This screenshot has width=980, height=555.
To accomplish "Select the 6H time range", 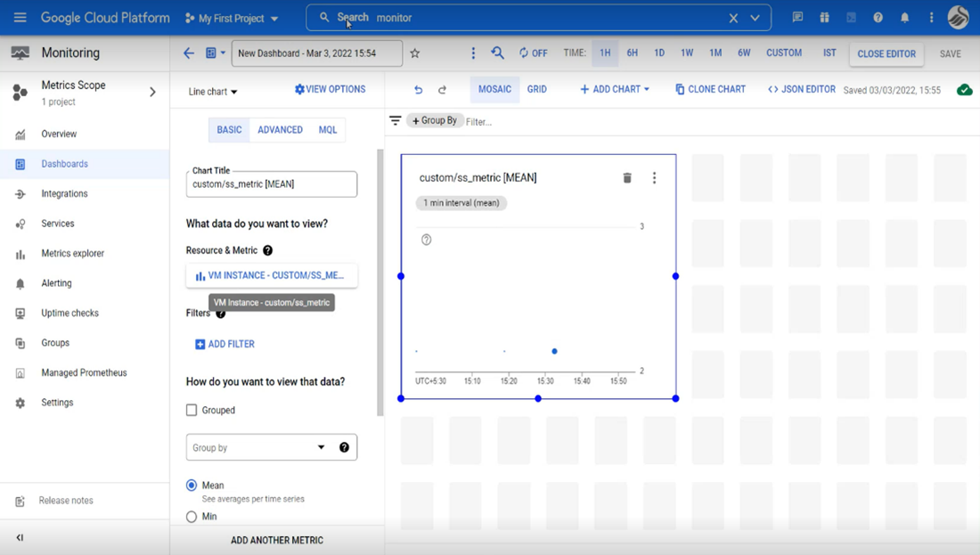I will coord(633,53).
